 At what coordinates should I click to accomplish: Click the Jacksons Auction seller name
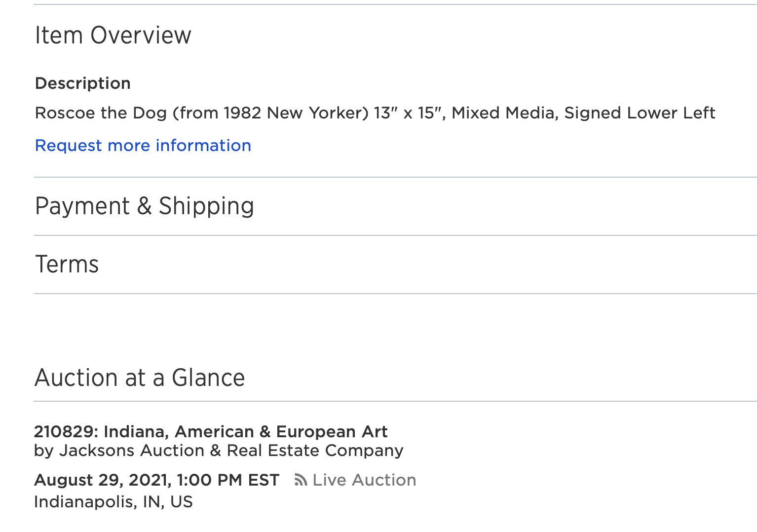point(132,451)
